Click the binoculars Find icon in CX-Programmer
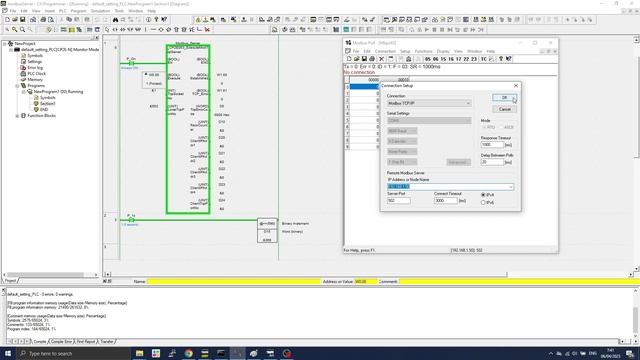640x360 pixels. coord(116,20)
